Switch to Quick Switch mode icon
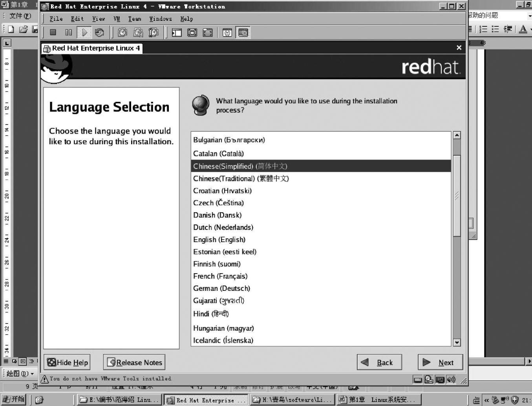 coord(192,33)
